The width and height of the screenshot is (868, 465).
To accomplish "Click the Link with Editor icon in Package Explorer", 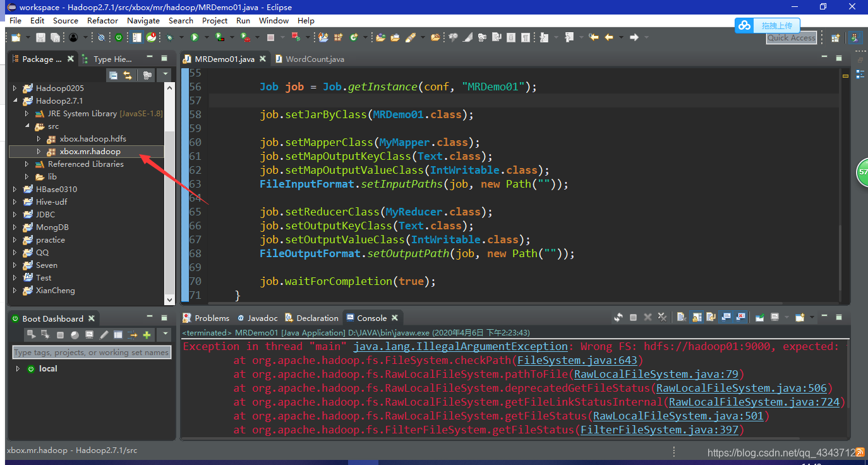I will (x=128, y=75).
